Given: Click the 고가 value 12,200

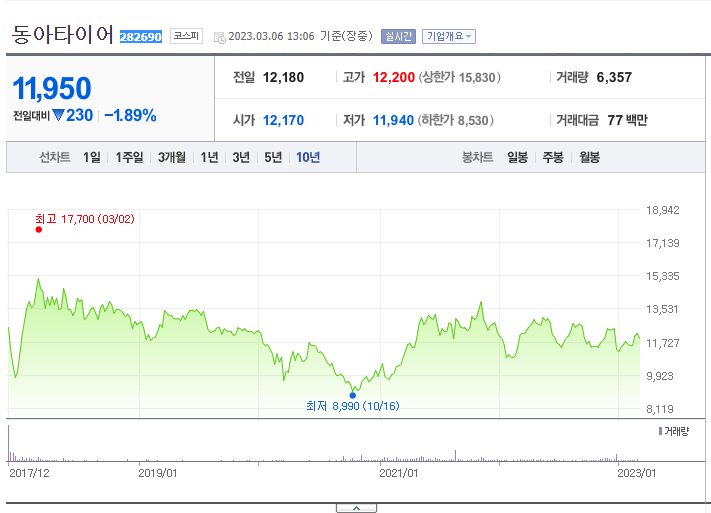Looking at the screenshot, I should pyautogui.click(x=394, y=78).
